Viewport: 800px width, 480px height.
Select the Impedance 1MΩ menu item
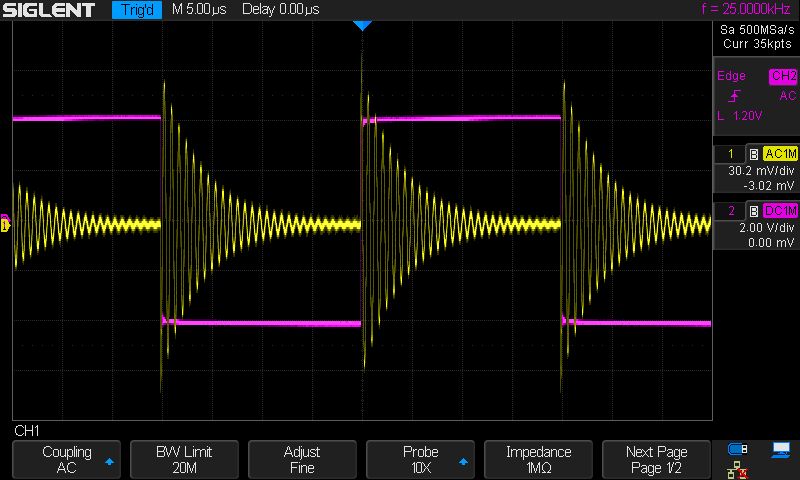538,460
